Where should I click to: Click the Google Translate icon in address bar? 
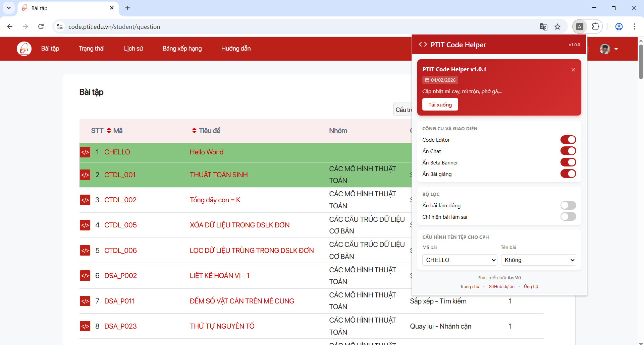pyautogui.click(x=543, y=27)
